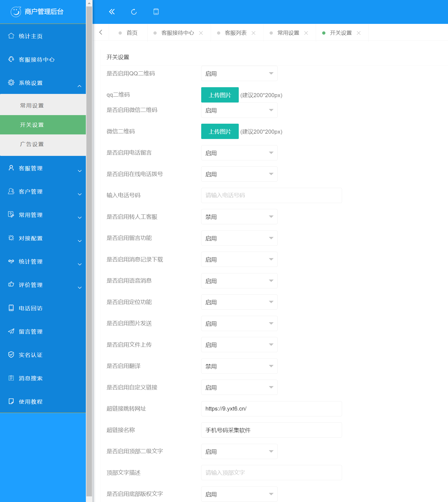The width and height of the screenshot is (448, 502).
Task: Close the 客服列表 tab
Action: 254,33
